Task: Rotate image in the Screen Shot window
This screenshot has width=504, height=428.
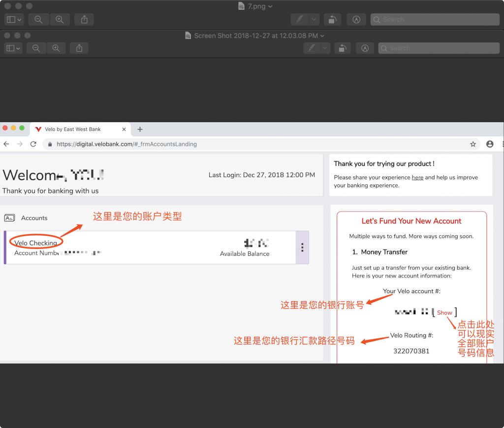Action: (x=343, y=48)
